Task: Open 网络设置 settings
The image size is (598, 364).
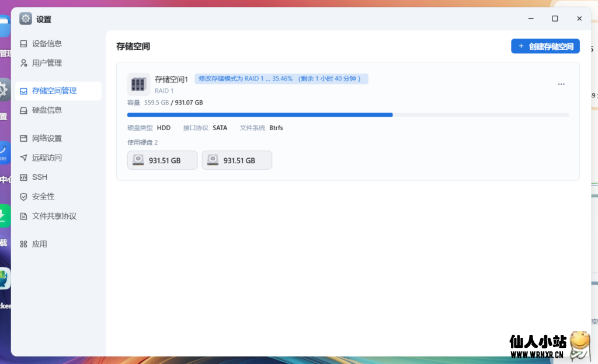Action: click(24, 138)
